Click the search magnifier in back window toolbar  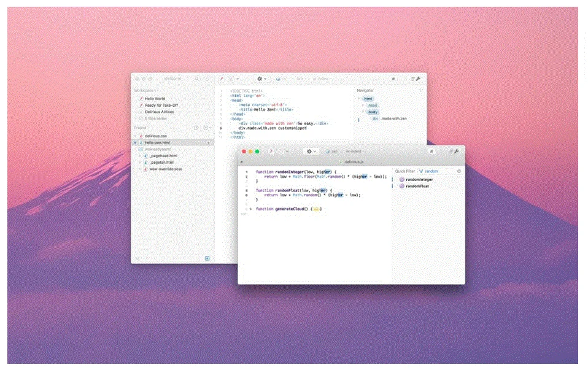[196, 79]
